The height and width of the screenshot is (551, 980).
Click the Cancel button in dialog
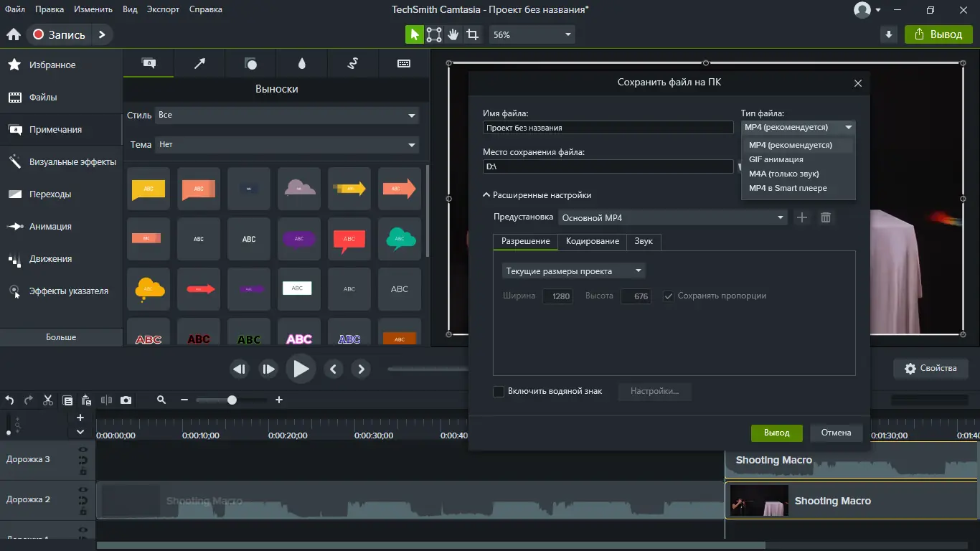836,433
